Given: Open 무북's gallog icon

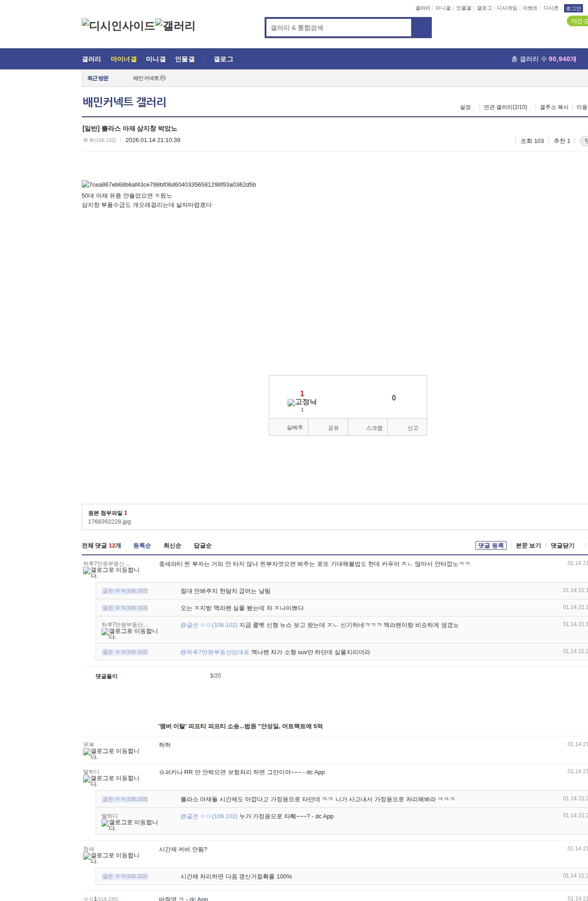Looking at the screenshot, I should click(111, 753).
